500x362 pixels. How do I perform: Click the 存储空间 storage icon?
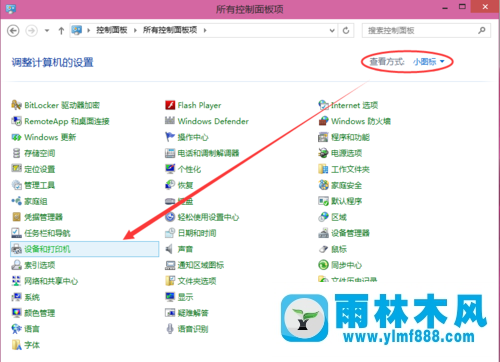pyautogui.click(x=16, y=153)
